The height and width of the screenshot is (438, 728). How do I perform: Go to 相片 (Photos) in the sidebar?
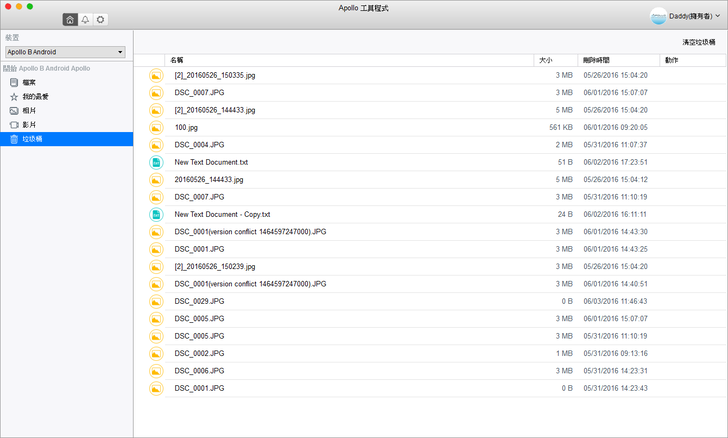coord(30,111)
